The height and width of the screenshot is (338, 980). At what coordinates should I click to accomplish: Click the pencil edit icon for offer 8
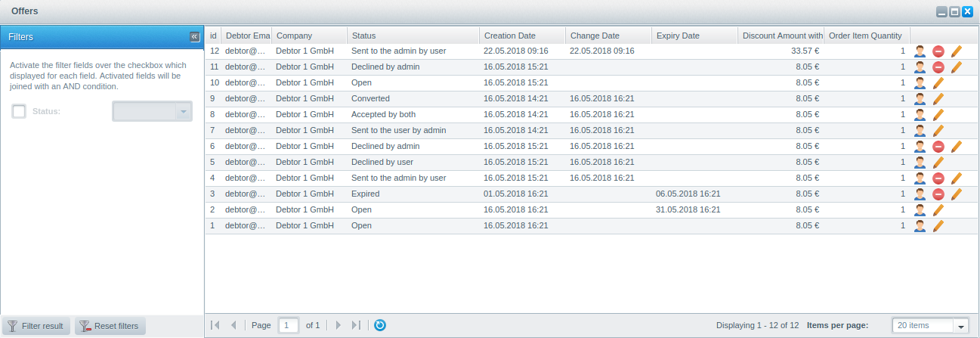coord(938,115)
